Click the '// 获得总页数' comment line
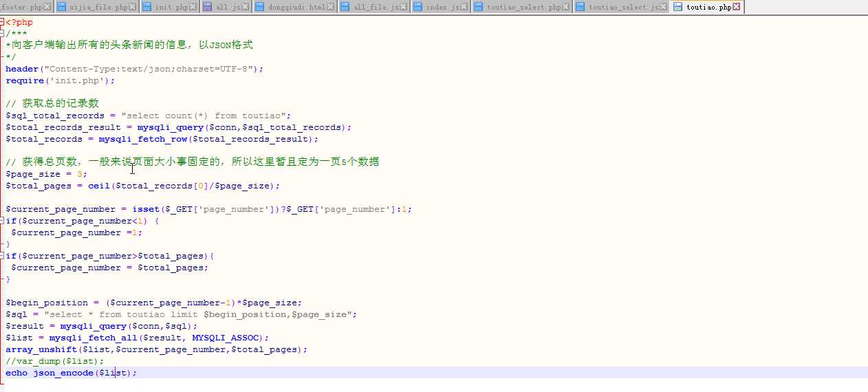 tap(193, 162)
